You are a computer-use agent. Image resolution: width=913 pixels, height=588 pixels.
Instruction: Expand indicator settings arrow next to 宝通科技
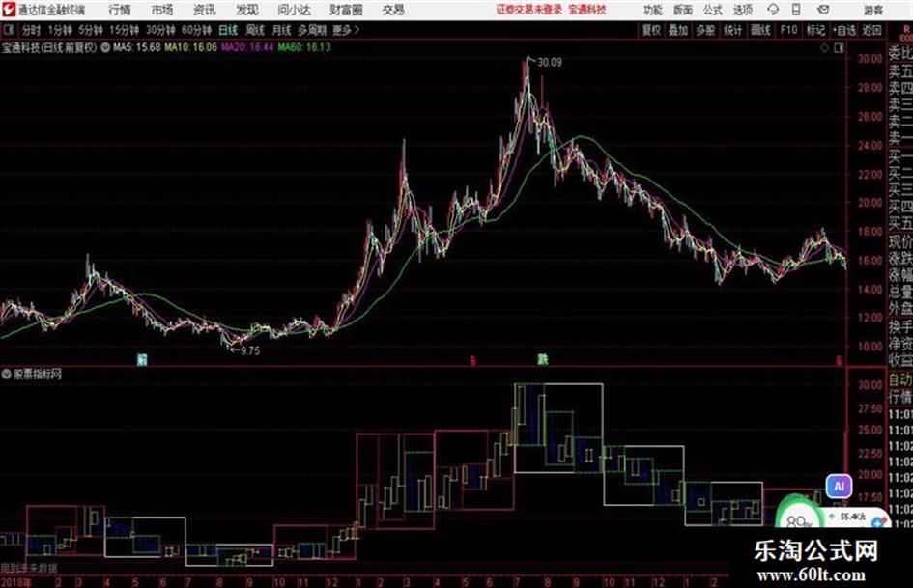click(105, 47)
